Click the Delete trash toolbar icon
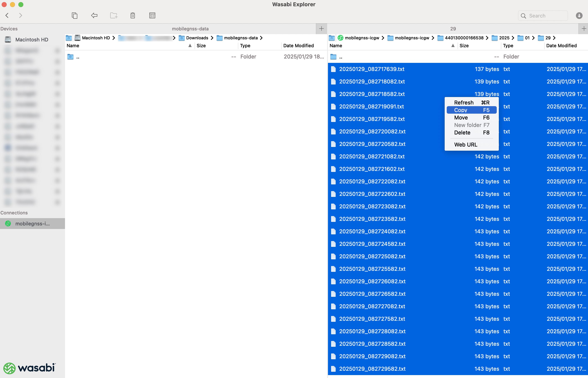Viewport: 588px width, 378px height. [133, 15]
